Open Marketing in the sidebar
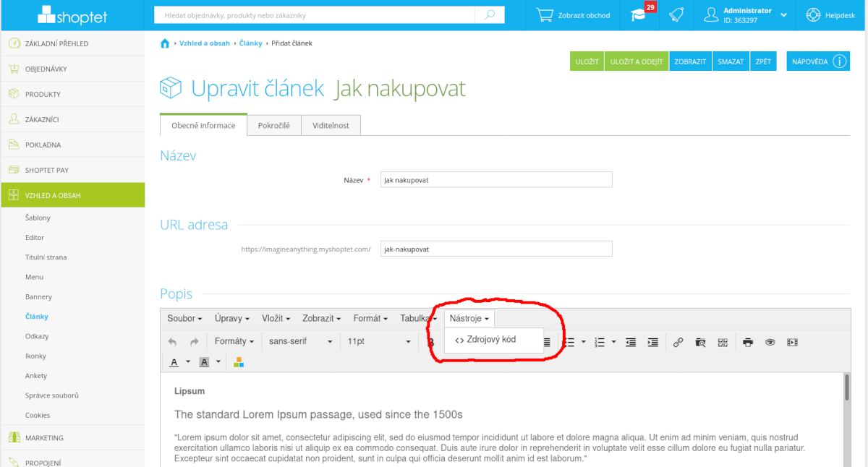Image resolution: width=868 pixels, height=467 pixels. coord(72,437)
